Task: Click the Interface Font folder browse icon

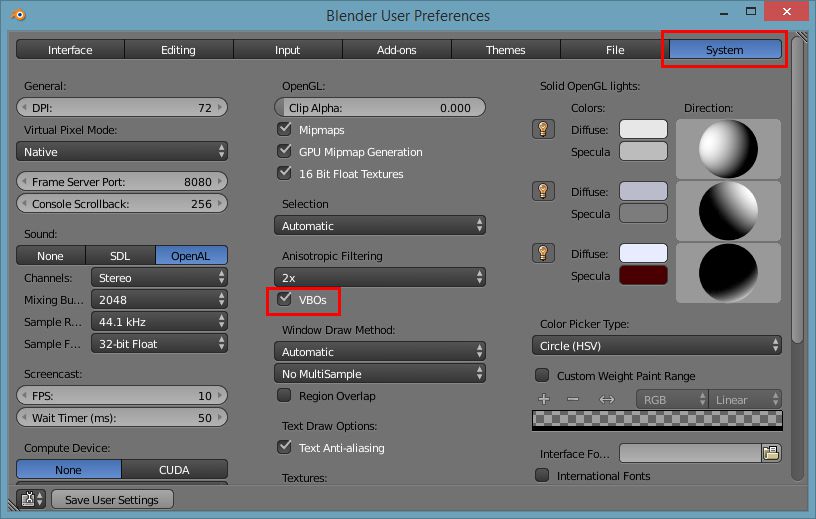Action: pyautogui.click(x=771, y=453)
